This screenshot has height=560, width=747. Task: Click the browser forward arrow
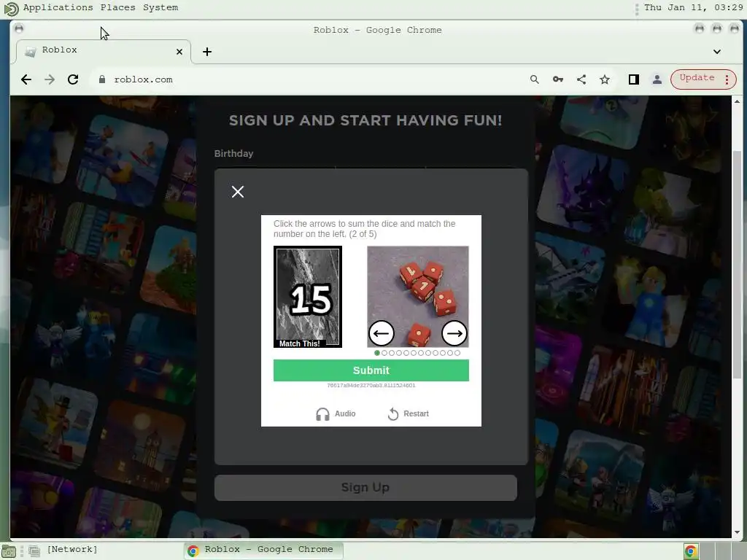click(x=50, y=79)
